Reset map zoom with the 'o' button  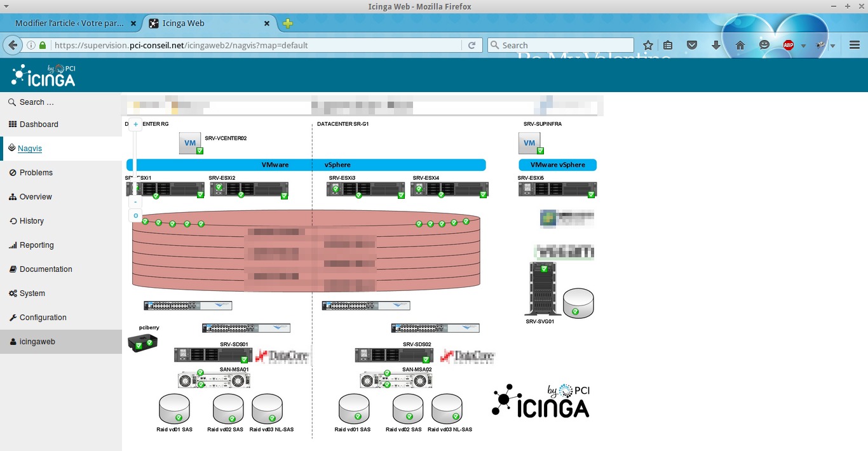pyautogui.click(x=136, y=216)
